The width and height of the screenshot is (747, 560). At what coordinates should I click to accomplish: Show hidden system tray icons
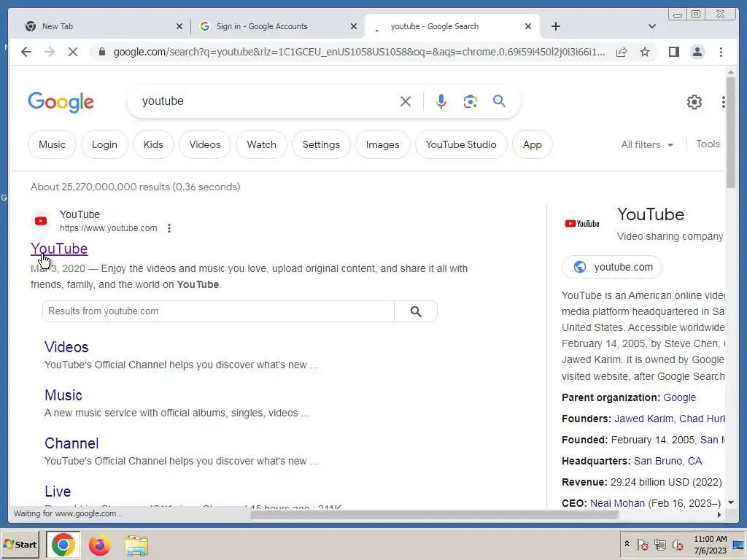(x=627, y=544)
